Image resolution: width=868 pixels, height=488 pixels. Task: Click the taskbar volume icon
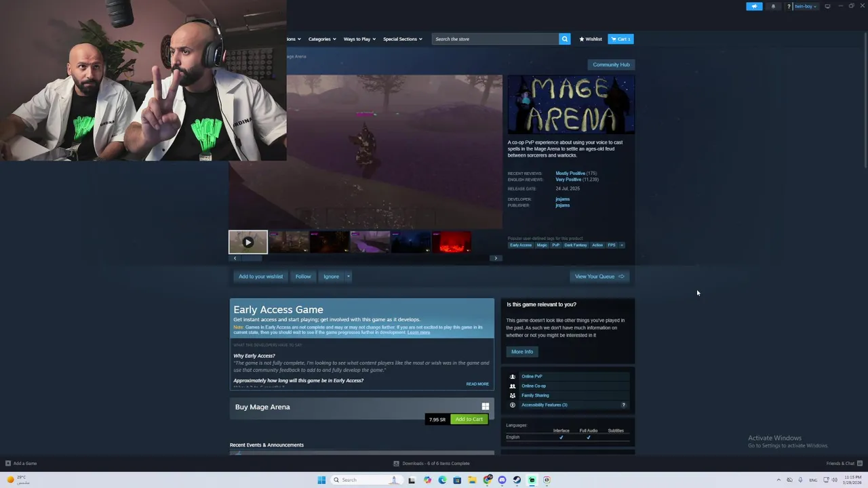(x=833, y=480)
